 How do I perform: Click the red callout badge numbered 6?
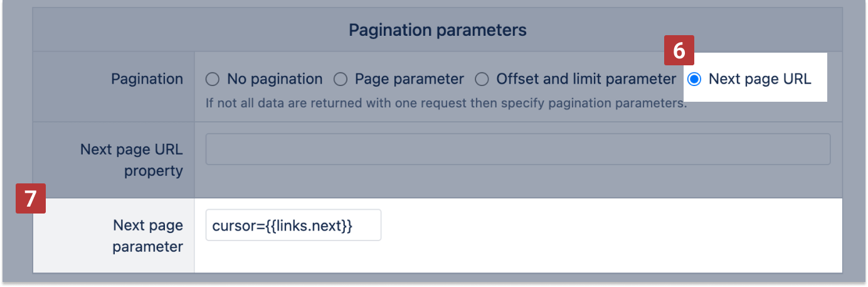tap(679, 50)
